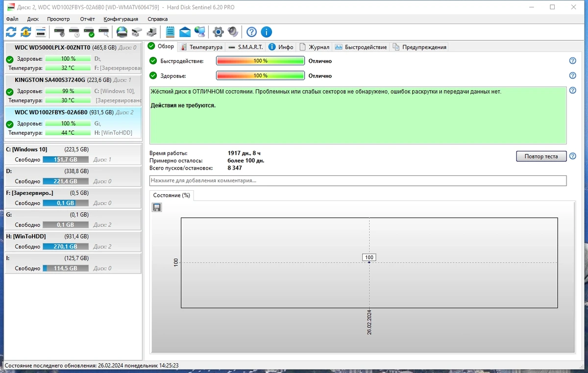This screenshot has width=588, height=373.
Task: Click the disk icon with magnifying glass
Action: 103,32
